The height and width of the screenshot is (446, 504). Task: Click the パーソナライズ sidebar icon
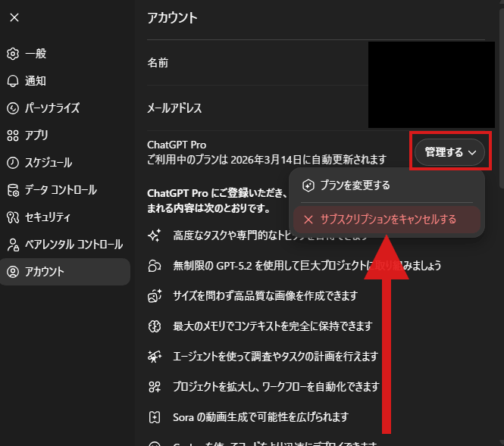point(12,108)
